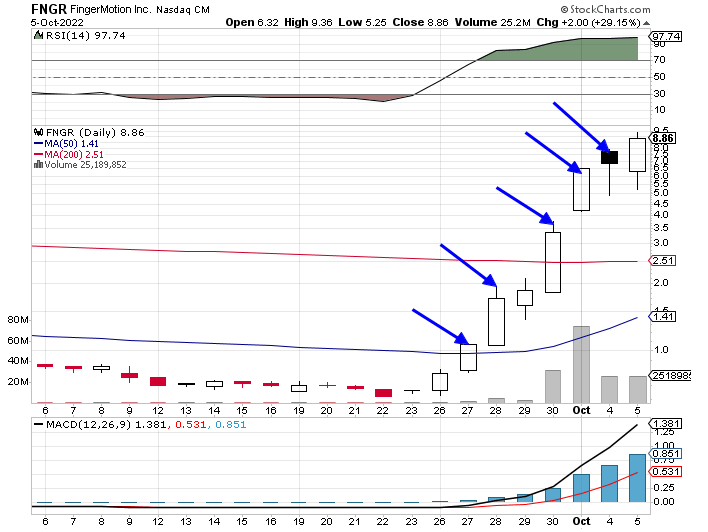Click the Sept 22 red candle
Screen dimensions: 708x532
point(383,392)
